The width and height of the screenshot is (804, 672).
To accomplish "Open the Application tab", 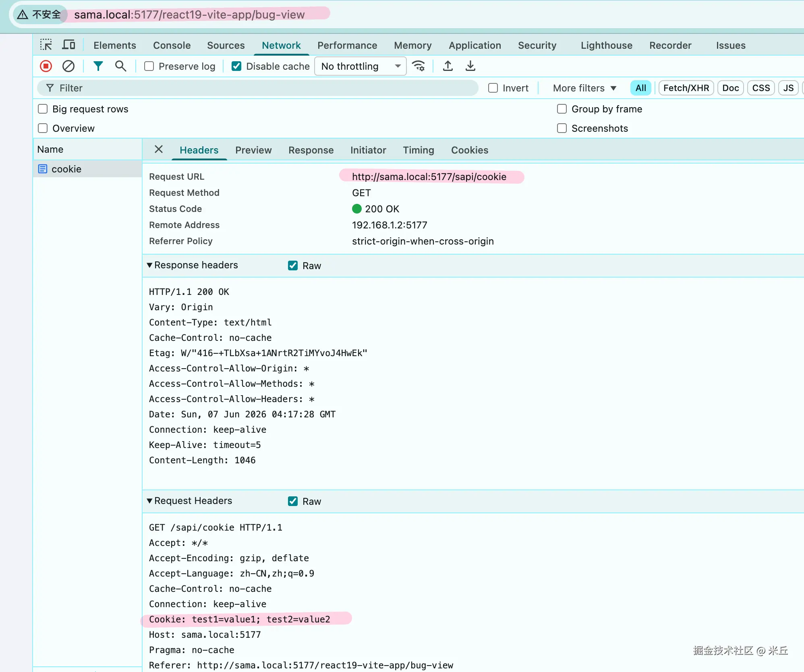I will [475, 46].
